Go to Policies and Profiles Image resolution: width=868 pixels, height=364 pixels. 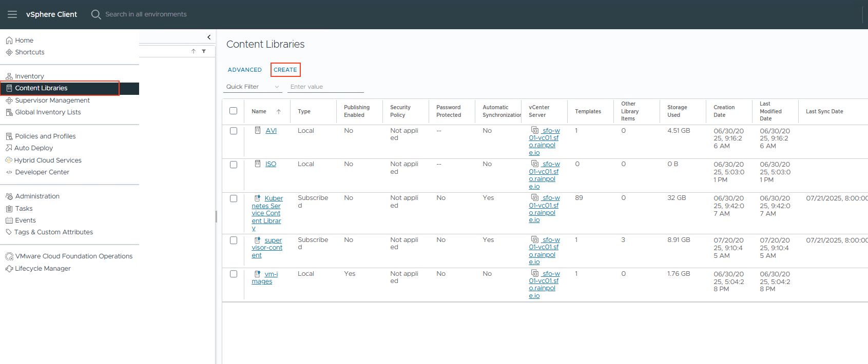[45, 136]
